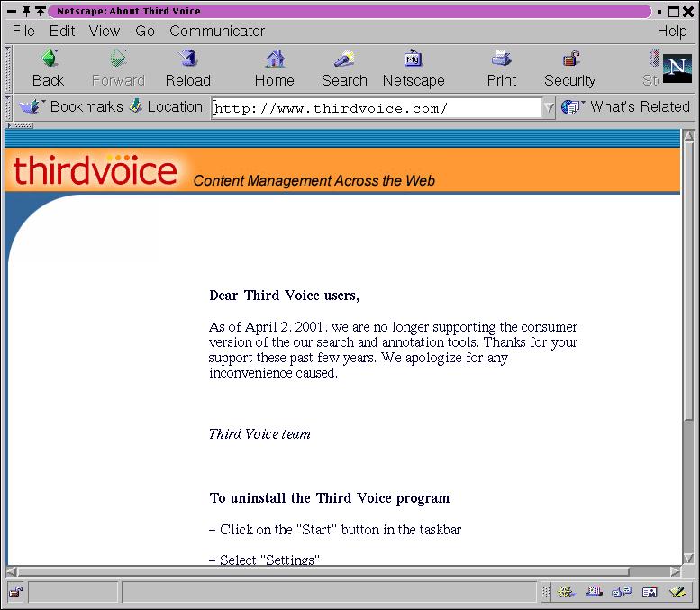The width and height of the screenshot is (700, 610).
Task: Open the Mailbox from the component bar
Action: point(595,592)
